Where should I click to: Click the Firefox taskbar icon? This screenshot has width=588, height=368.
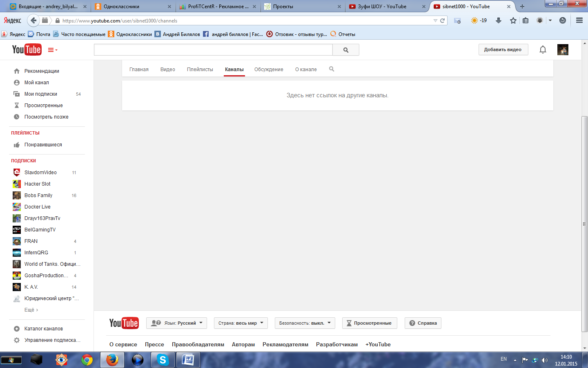click(112, 360)
